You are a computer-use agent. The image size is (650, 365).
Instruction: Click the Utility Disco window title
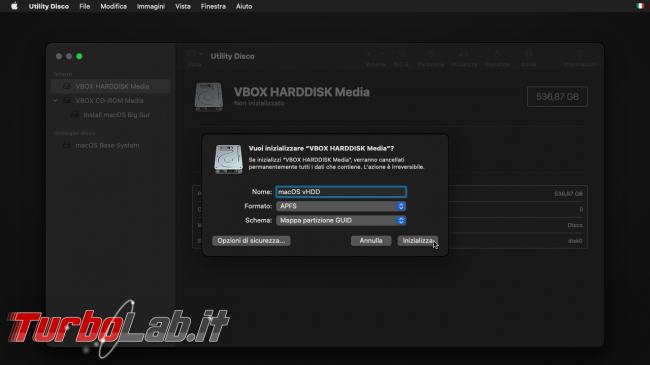(233, 56)
